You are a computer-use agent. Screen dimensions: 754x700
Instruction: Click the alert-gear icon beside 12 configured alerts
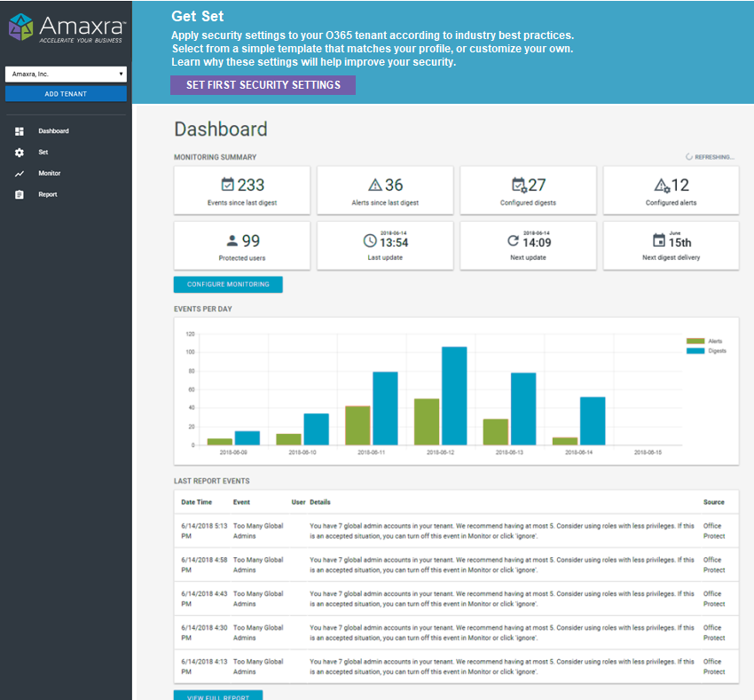(662, 185)
